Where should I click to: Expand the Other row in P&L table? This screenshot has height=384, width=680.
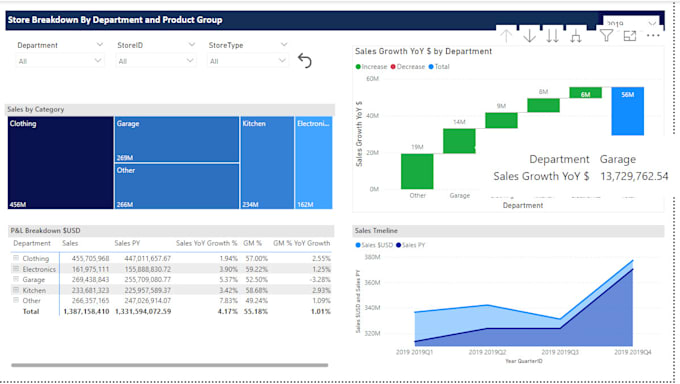(16, 300)
